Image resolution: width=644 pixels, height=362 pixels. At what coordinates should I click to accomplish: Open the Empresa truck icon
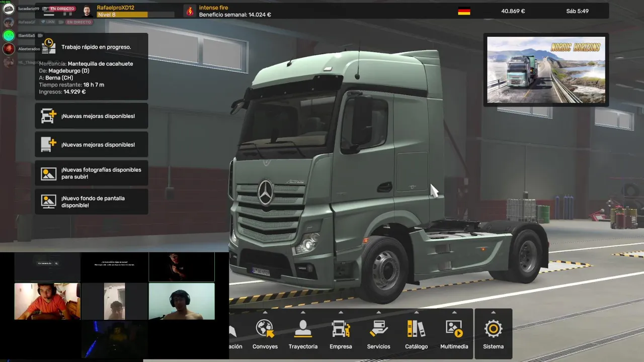(x=341, y=329)
